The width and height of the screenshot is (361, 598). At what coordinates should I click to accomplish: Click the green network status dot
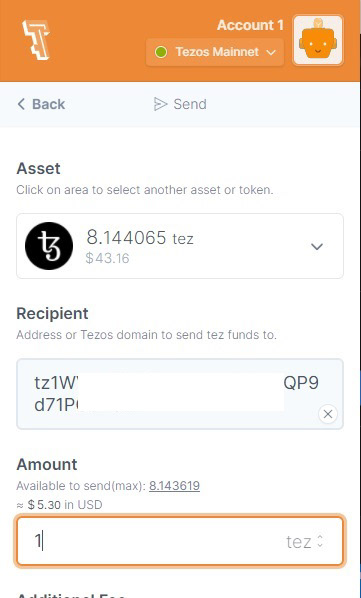click(x=161, y=52)
